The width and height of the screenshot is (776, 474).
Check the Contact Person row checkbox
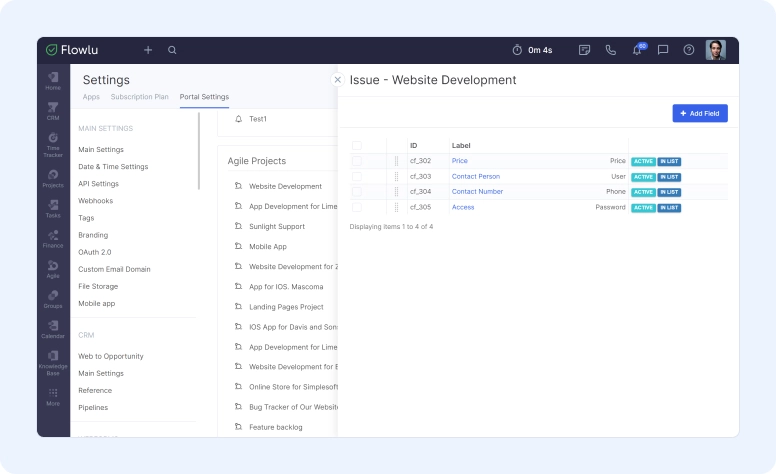click(x=357, y=177)
